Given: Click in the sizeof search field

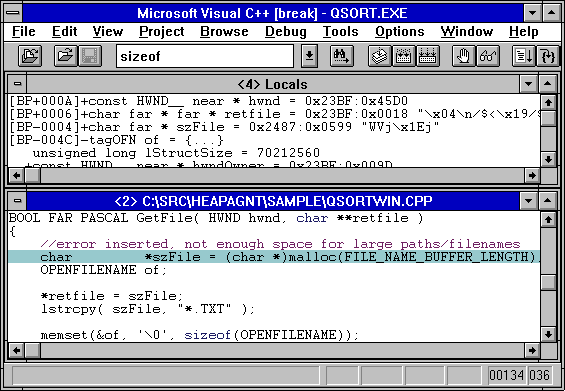Looking at the screenshot, I should pyautogui.click(x=205, y=56).
